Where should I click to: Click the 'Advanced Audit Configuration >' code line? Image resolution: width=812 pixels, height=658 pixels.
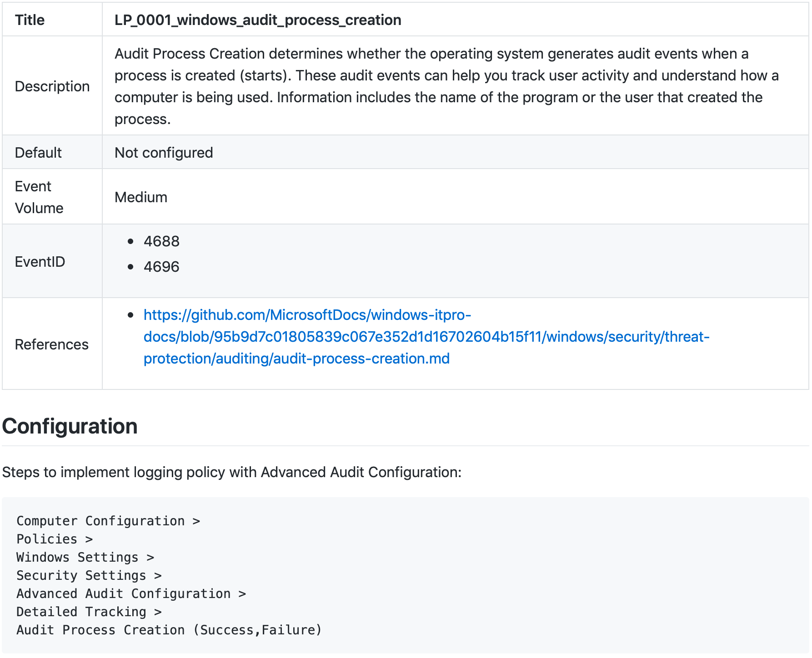coord(131,593)
